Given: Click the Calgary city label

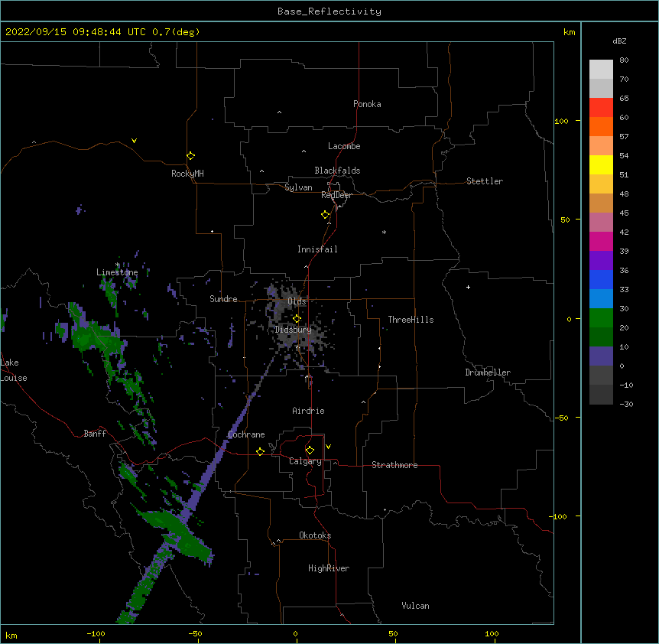Looking at the screenshot, I should (x=305, y=461).
